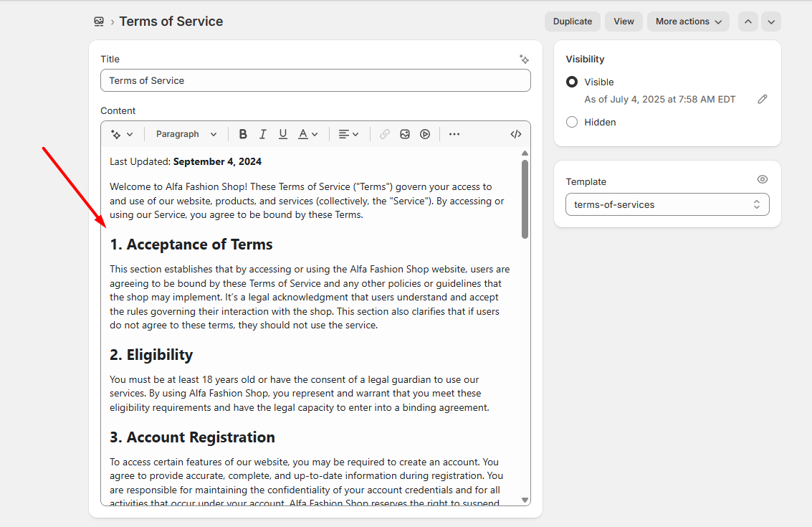The height and width of the screenshot is (527, 812).
Task: Click the AI suggestions sparkle icon beside Title
Action: [524, 60]
